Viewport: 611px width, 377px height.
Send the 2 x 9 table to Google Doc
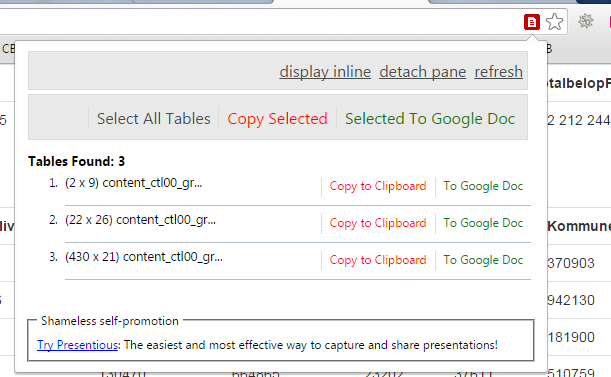tap(483, 186)
